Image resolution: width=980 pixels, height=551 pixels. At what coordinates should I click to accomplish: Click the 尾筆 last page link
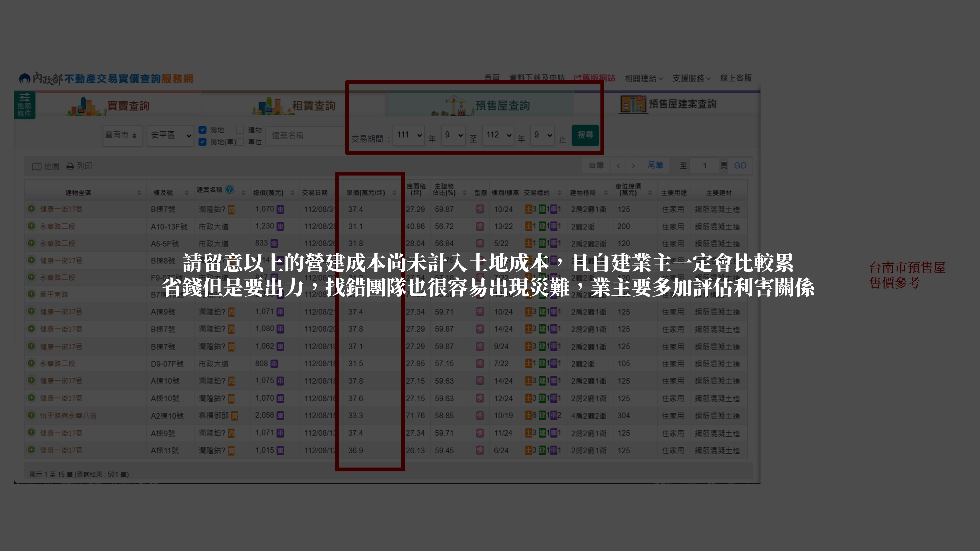click(x=655, y=166)
